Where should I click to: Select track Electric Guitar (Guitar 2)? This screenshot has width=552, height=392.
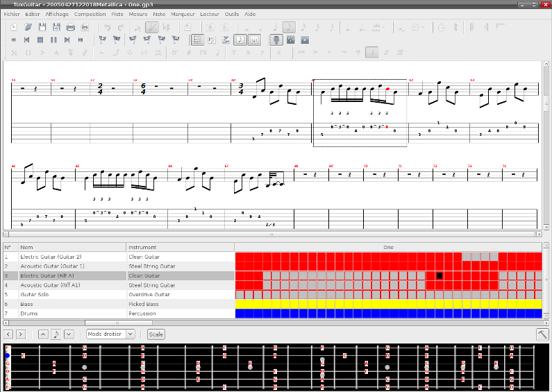pos(119,257)
